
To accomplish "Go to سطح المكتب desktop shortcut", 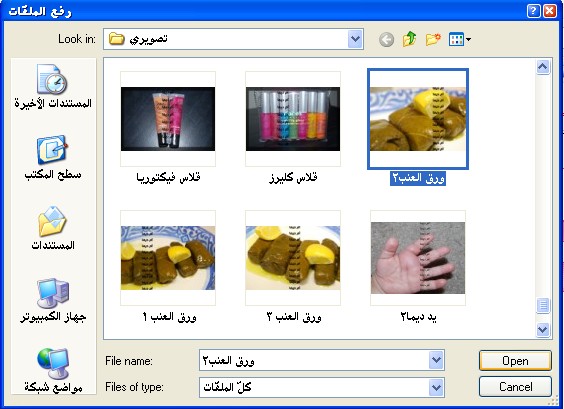I will click(53, 157).
